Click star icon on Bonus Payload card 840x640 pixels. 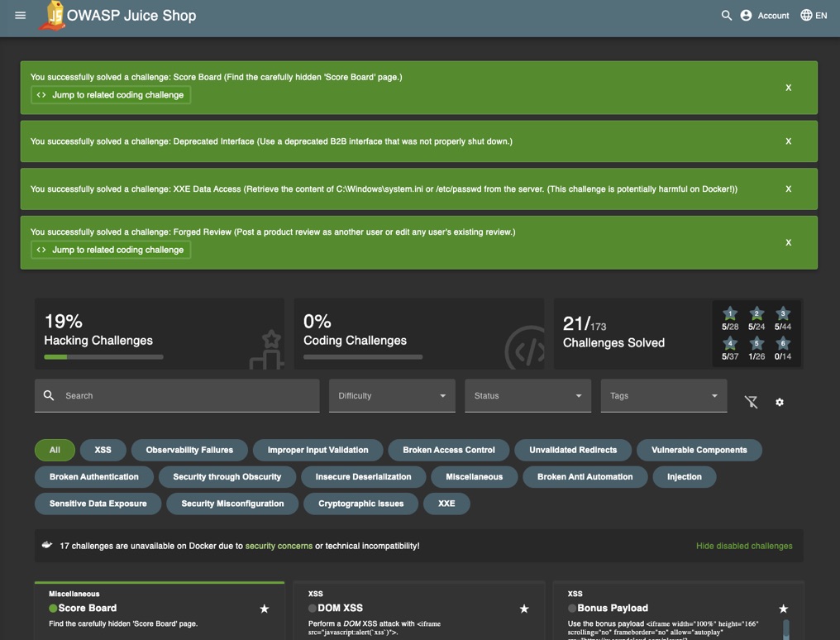[783, 609]
